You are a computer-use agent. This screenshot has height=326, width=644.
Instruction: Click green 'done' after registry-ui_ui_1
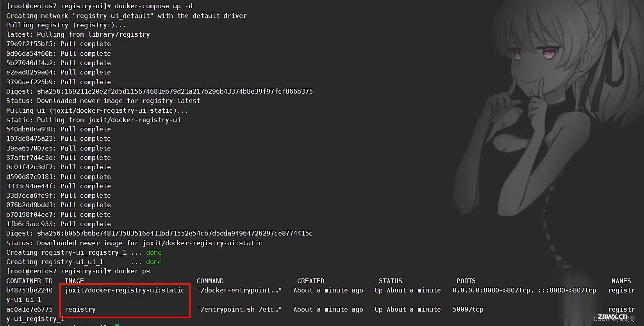tap(154, 262)
